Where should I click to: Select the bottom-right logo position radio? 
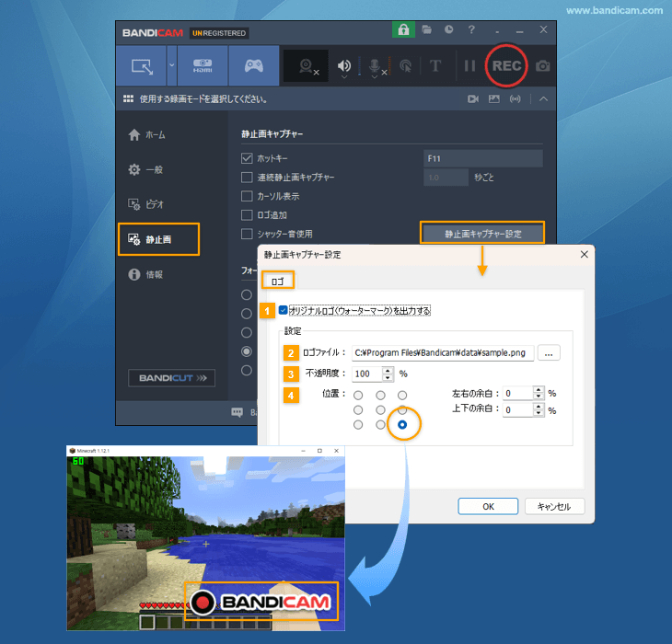tap(402, 425)
